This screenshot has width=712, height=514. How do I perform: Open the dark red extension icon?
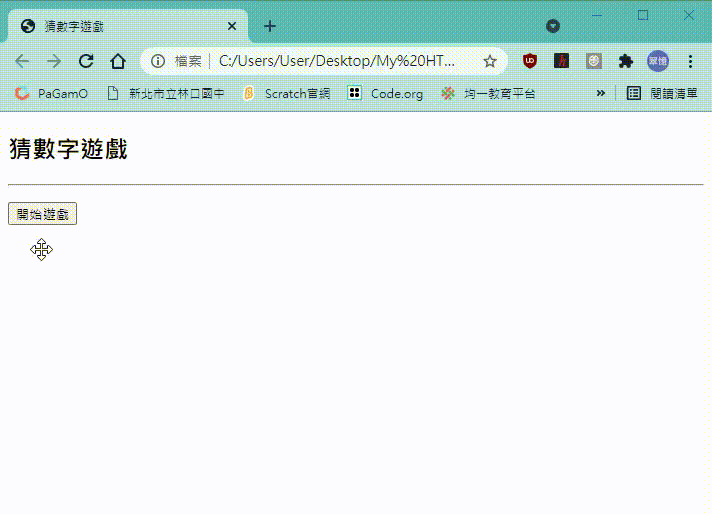pyautogui.click(x=562, y=61)
